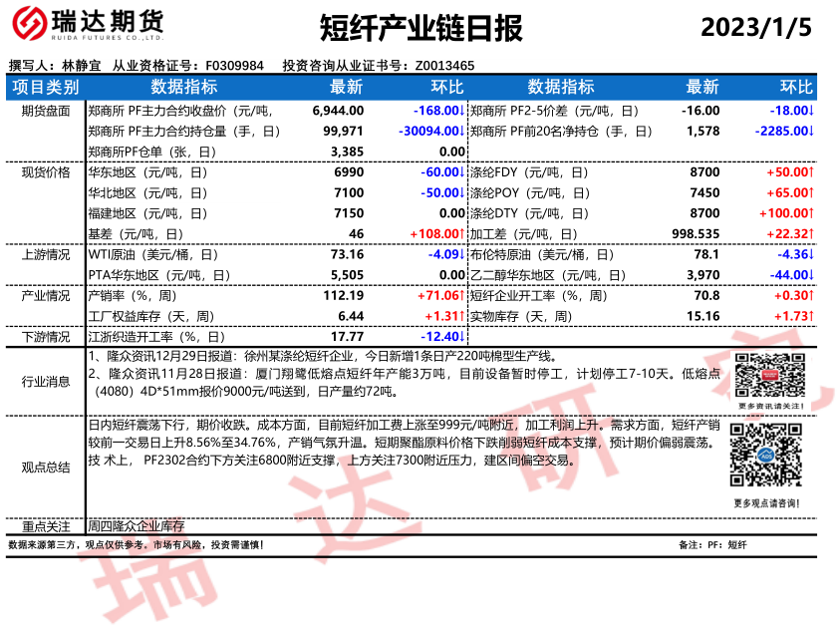This screenshot has width=840, height=629.
Task: Click the 观点总结 section label
Action: tap(45, 467)
